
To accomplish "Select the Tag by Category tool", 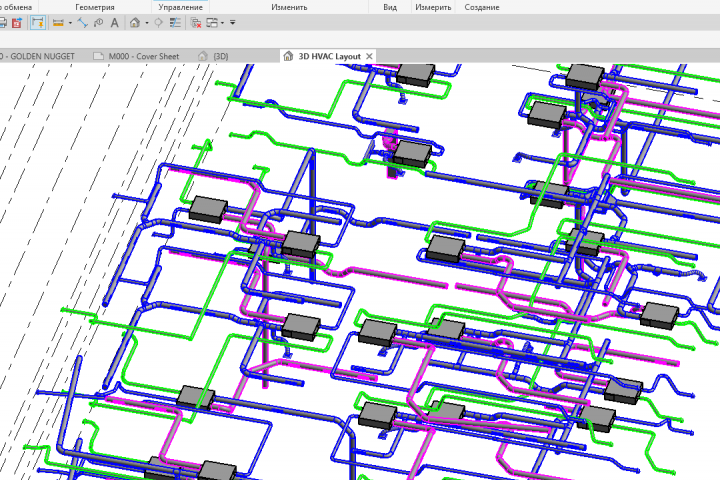I will [x=98, y=23].
